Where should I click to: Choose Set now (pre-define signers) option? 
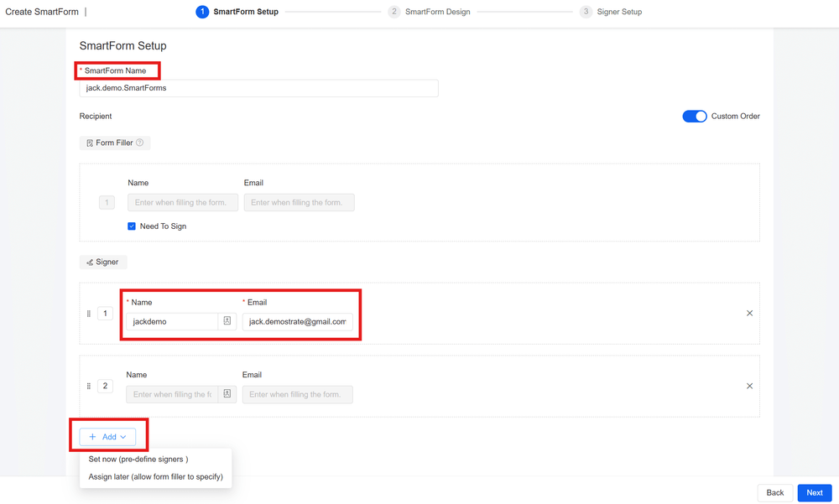tap(138, 460)
